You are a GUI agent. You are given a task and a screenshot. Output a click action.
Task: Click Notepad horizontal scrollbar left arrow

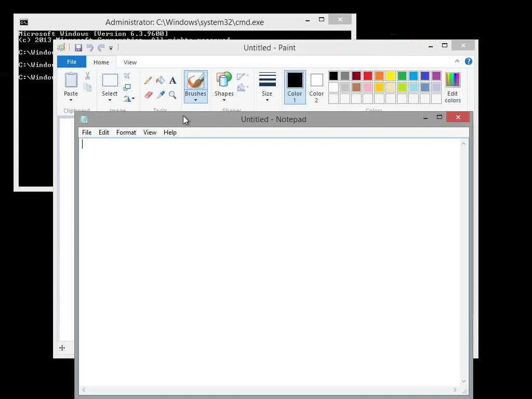84,390
